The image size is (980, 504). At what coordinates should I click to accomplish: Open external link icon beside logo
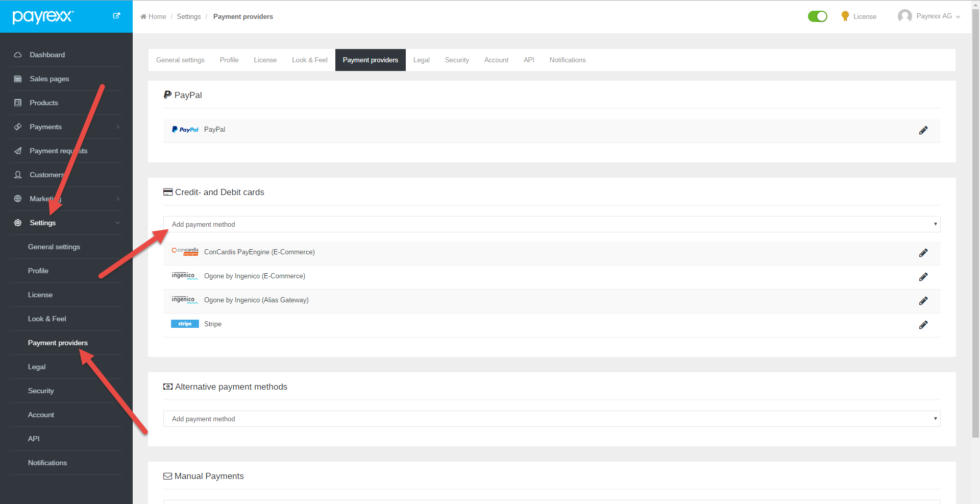point(116,16)
